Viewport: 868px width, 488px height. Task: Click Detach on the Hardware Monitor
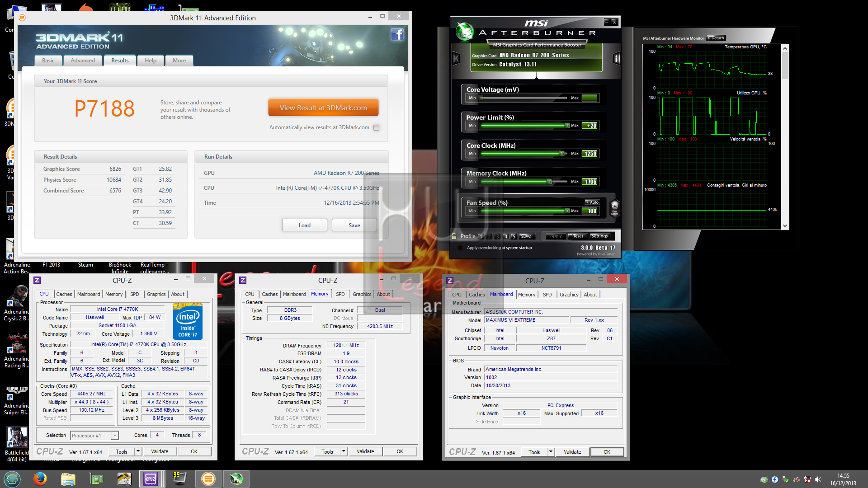717,38
